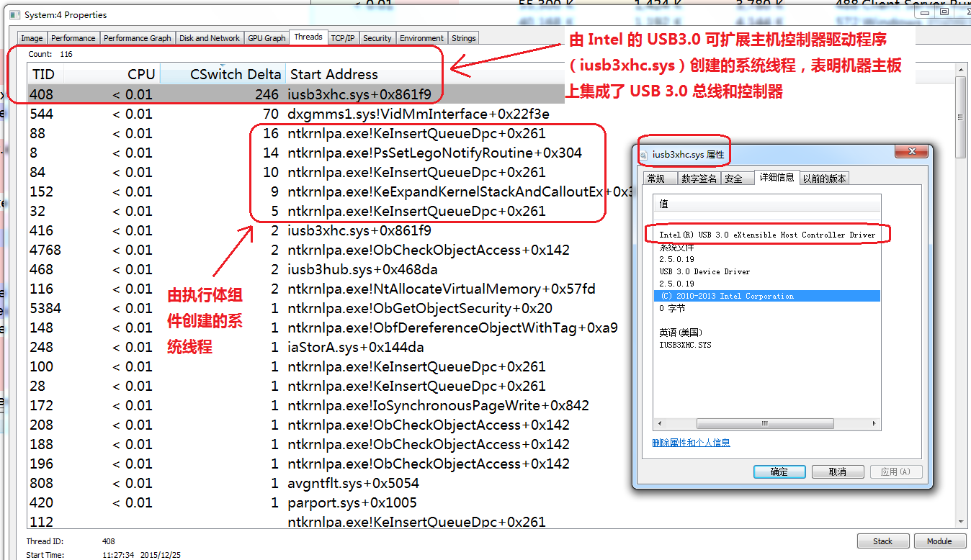The height and width of the screenshot is (560, 971).
Task: Click thread list scrollbar up arrow
Action: coord(960,70)
